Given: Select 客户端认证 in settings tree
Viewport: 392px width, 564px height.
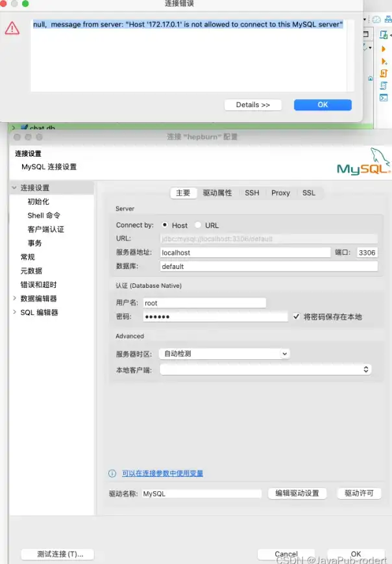Looking at the screenshot, I should pos(45,229).
